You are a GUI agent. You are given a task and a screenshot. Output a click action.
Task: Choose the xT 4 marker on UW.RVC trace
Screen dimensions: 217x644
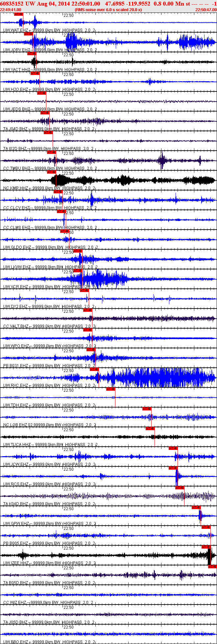point(94,369)
